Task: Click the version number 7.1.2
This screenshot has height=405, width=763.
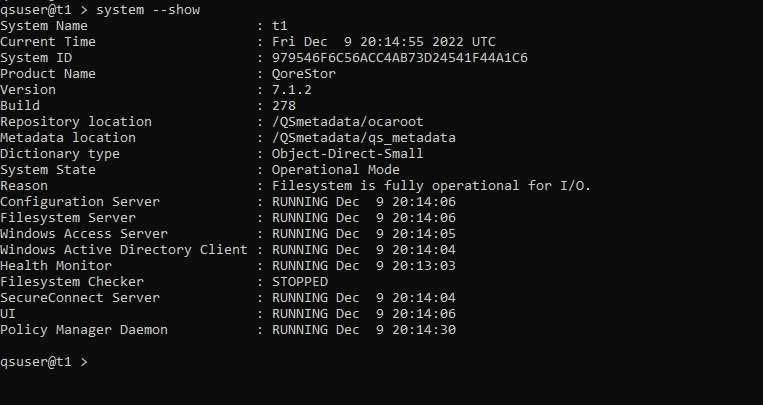Action: (x=292, y=89)
